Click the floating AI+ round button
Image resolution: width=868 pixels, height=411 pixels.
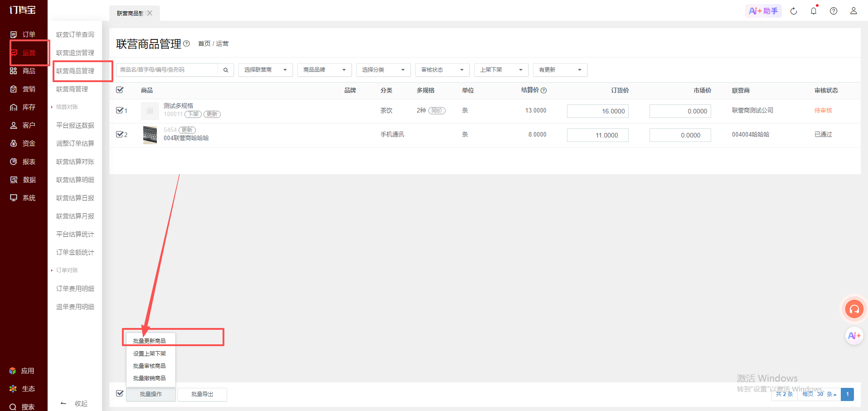pos(854,336)
